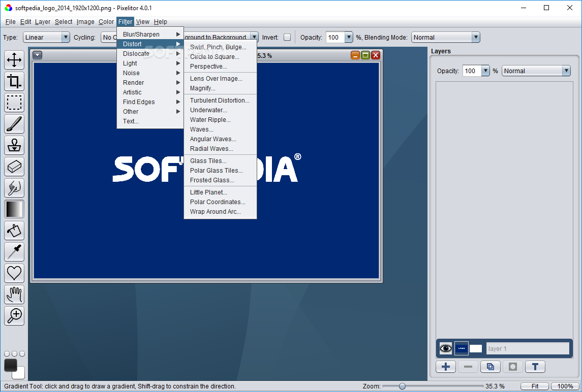This screenshot has width=582, height=392.
Task: Duplicate the layer with copy icon
Action: point(491,367)
